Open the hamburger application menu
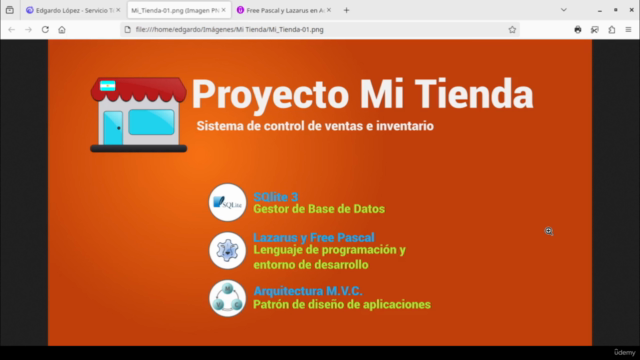The height and width of the screenshot is (360, 640). (x=628, y=29)
